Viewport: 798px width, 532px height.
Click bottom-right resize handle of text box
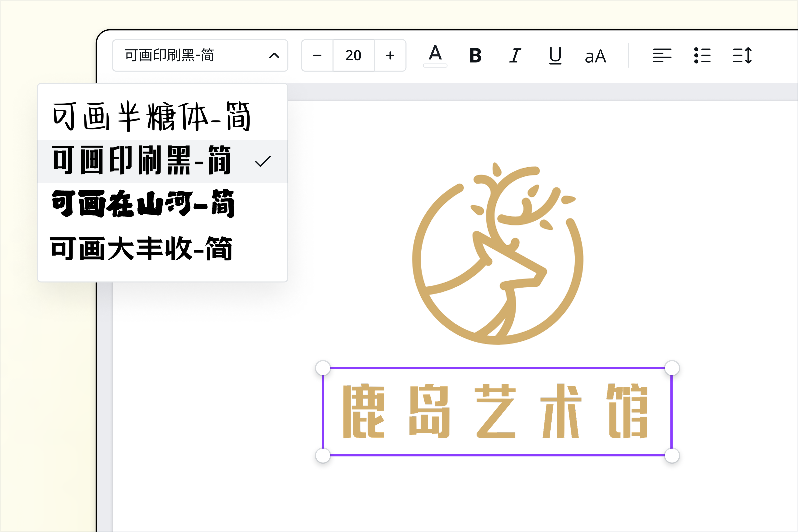(x=672, y=455)
